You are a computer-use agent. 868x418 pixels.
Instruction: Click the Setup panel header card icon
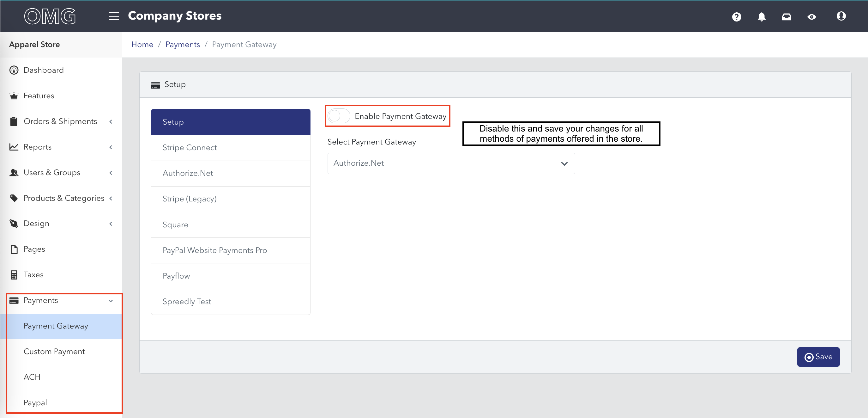(x=155, y=85)
